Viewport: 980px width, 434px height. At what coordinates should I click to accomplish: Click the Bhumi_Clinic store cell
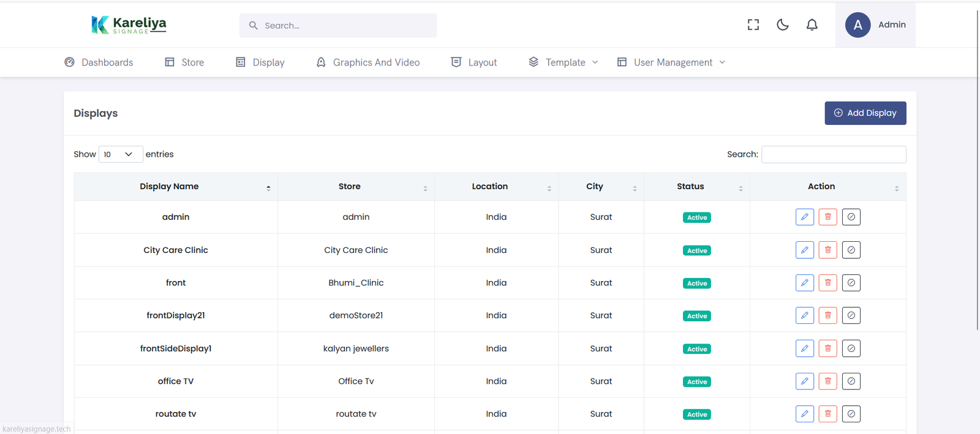pyautogui.click(x=356, y=283)
